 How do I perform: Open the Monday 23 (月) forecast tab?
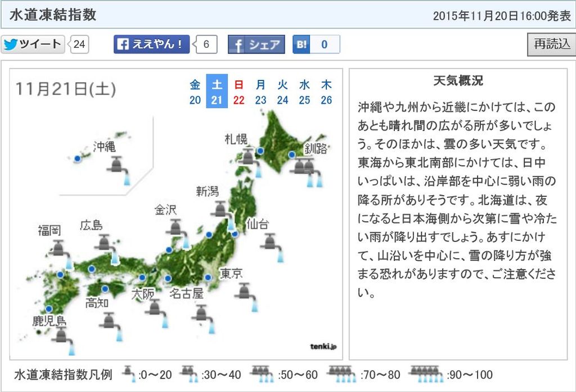260,92
